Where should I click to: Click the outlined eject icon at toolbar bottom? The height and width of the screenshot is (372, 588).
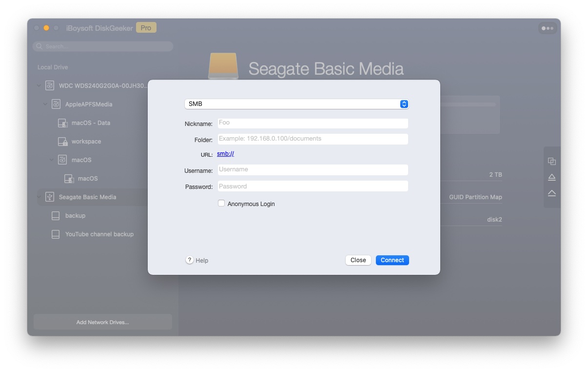[551, 193]
